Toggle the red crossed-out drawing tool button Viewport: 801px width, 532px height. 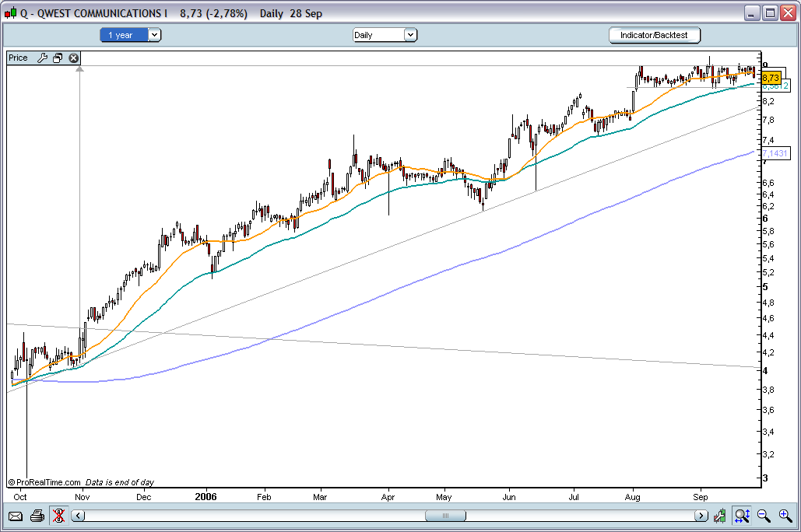point(58,516)
